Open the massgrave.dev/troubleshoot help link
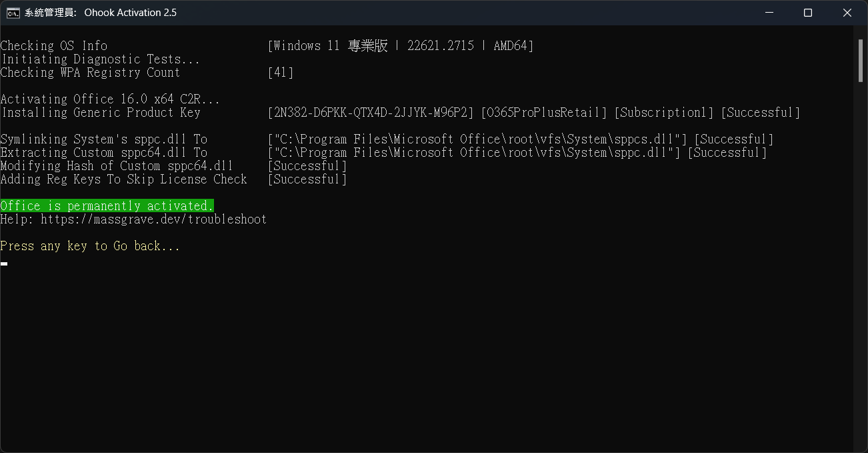The image size is (868, 453). (153, 219)
